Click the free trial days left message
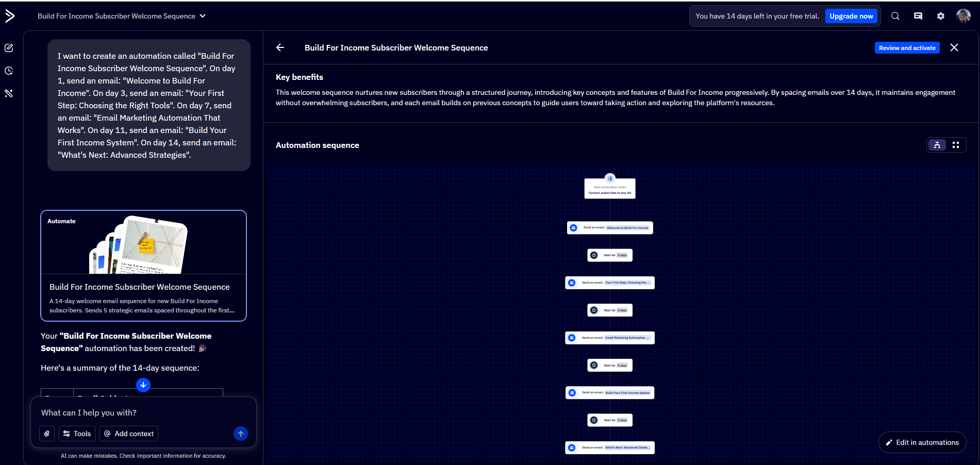 (x=757, y=16)
